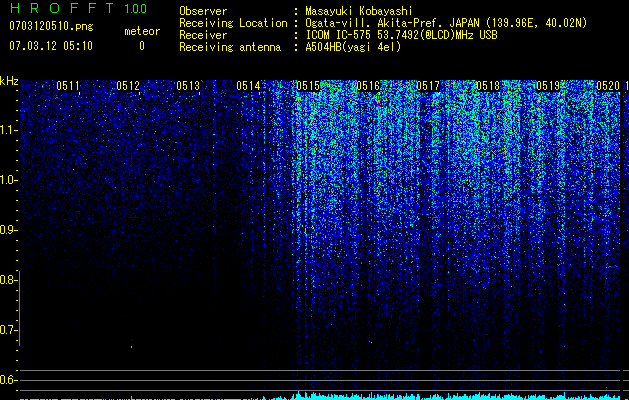Click the 1.0 kHz axis label
629x400 pixels.
(x=7, y=180)
